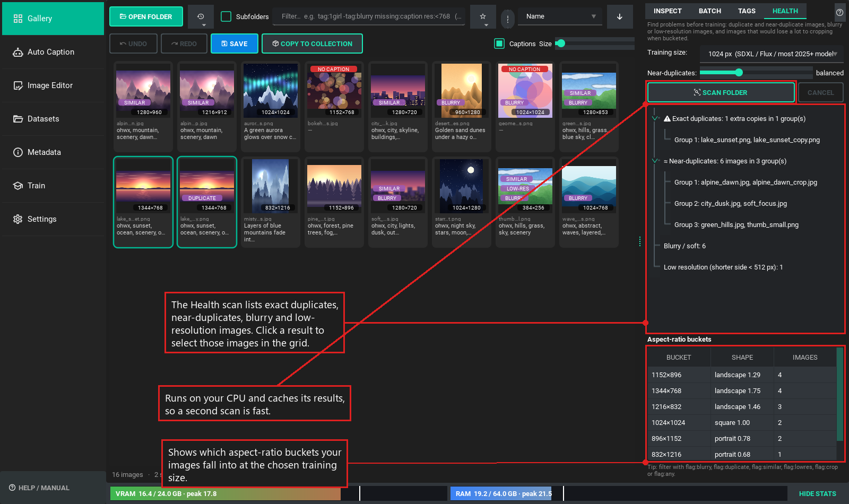Click in the Filter input field
The height and width of the screenshot is (504, 849).
(x=369, y=16)
